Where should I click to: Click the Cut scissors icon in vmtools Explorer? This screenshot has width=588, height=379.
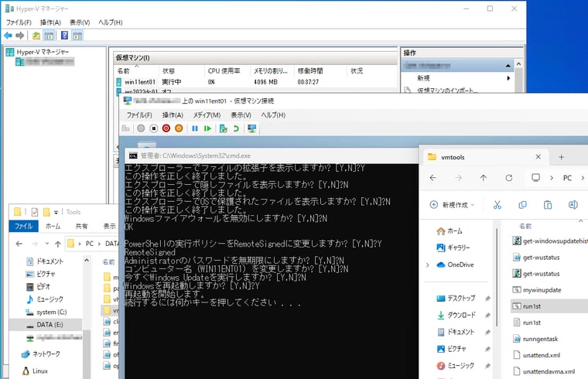[497, 205]
